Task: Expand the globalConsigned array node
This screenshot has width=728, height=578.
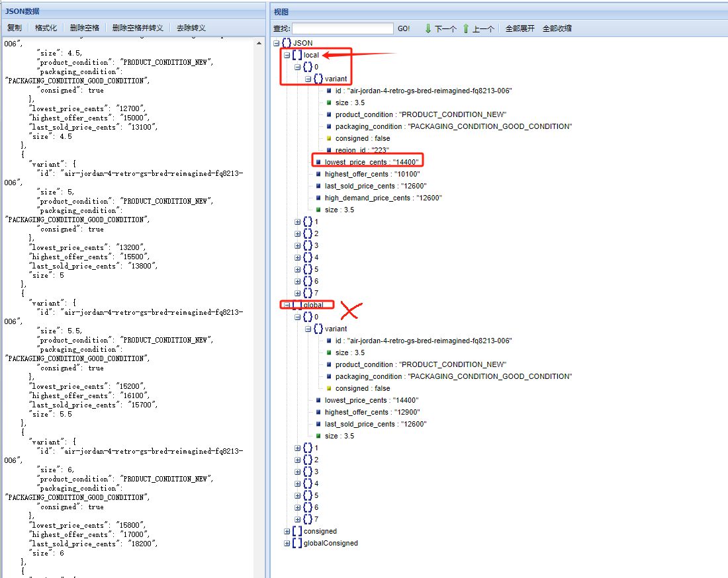Action: [x=287, y=544]
